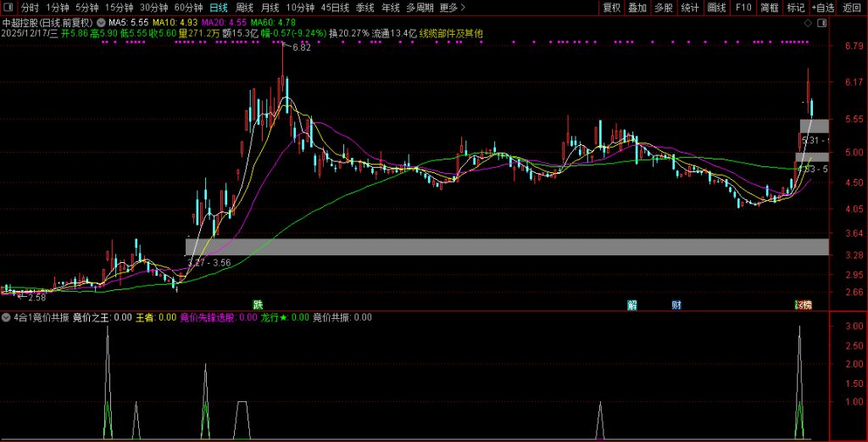Image resolution: width=868 pixels, height=442 pixels.
Task: Add stock via +自选 button
Action: 822,8
